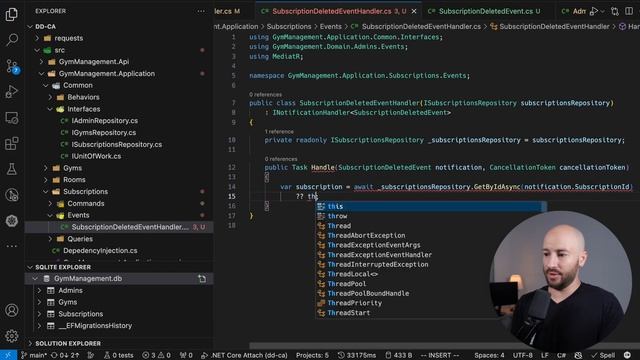Image resolution: width=640 pixels, height=360 pixels.
Task: Open the Accounts icon in activity bar
Action: coord(11,310)
